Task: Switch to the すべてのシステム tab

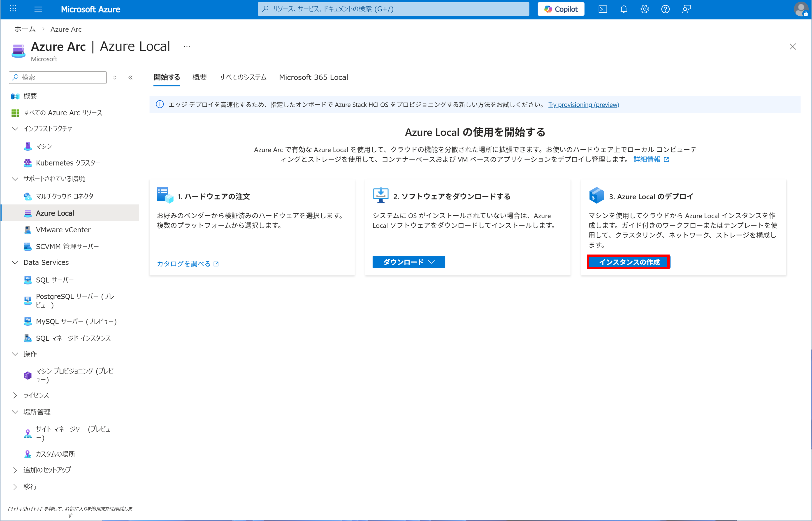Action: 243,77
